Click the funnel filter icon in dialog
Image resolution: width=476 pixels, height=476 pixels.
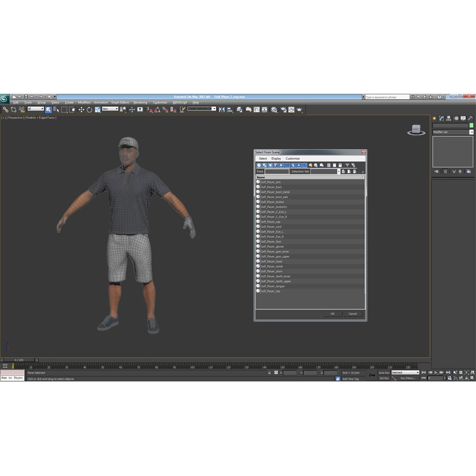tap(347, 165)
